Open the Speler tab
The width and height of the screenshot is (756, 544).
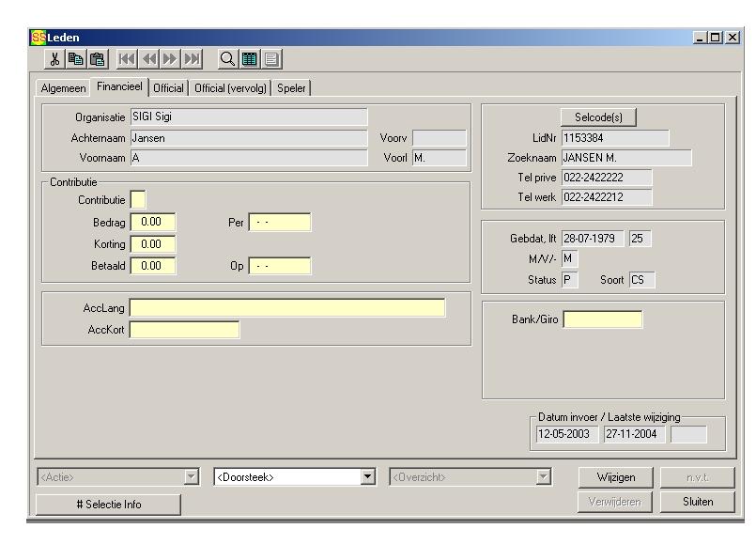point(293,88)
